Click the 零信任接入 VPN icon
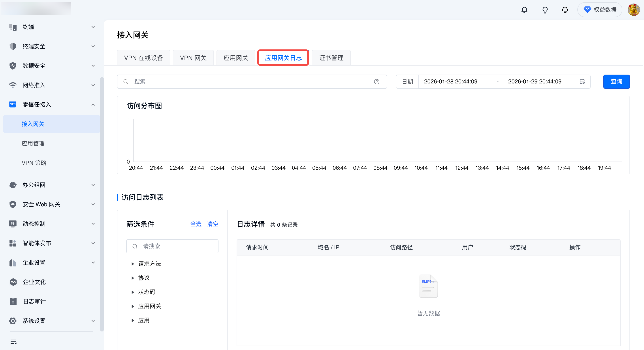 (x=13, y=105)
